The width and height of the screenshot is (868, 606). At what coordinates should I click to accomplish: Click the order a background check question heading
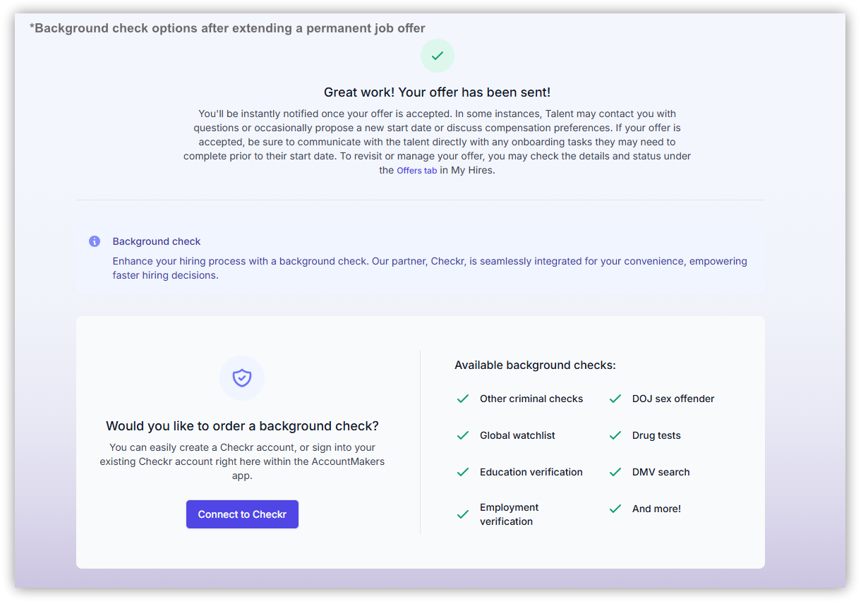(x=242, y=426)
